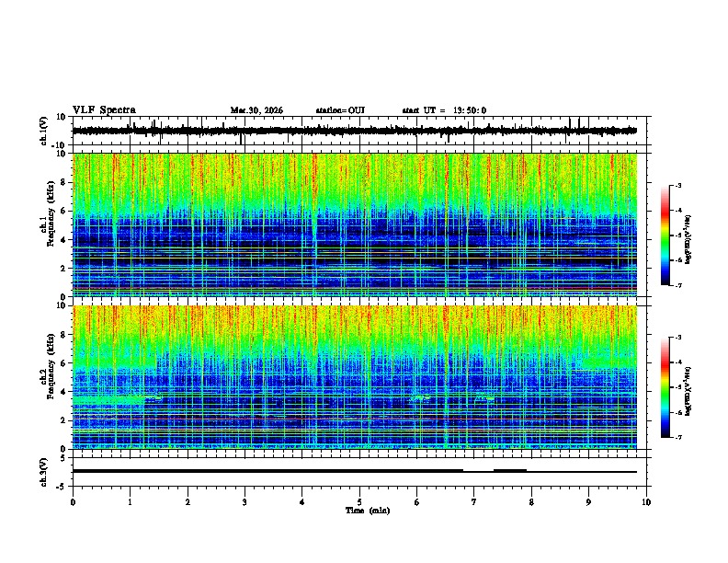728x563 pixels.
Task: Click the ch.1 voltage waveform trace
Action: point(354,131)
